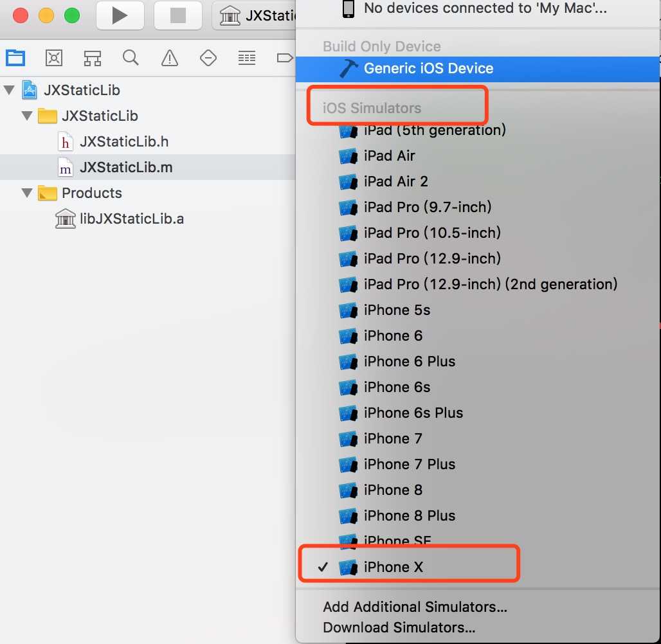Screen dimensions: 661x644
Task: Open JXStaticLib.m implementation file
Action: (x=147, y=167)
